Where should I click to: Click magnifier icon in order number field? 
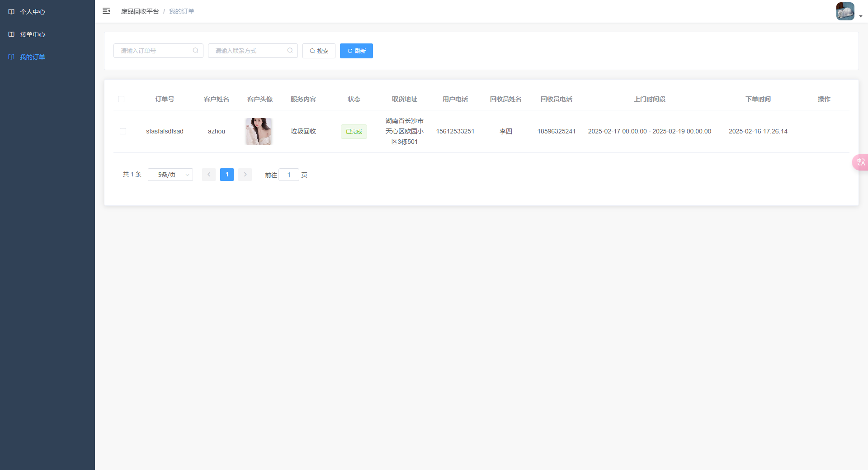point(195,51)
